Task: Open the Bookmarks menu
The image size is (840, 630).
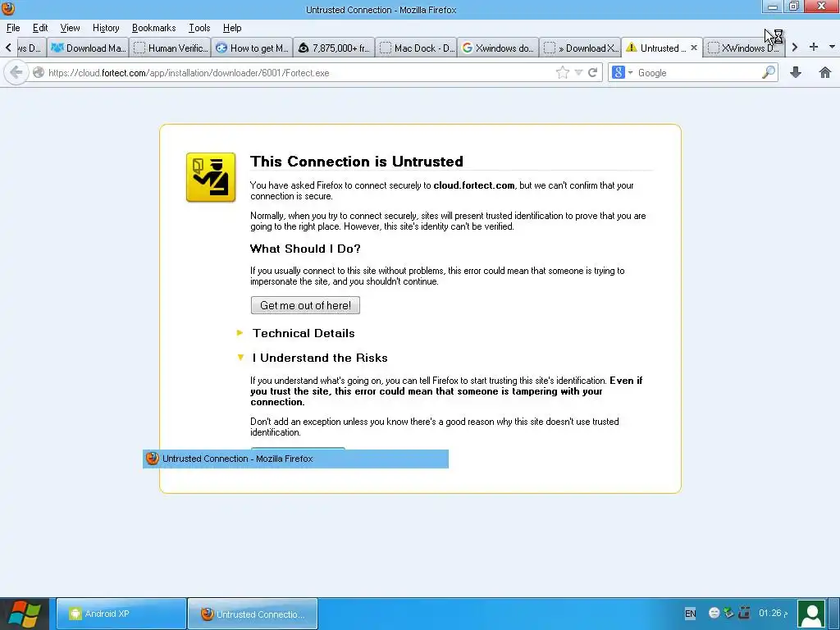Action: click(153, 28)
